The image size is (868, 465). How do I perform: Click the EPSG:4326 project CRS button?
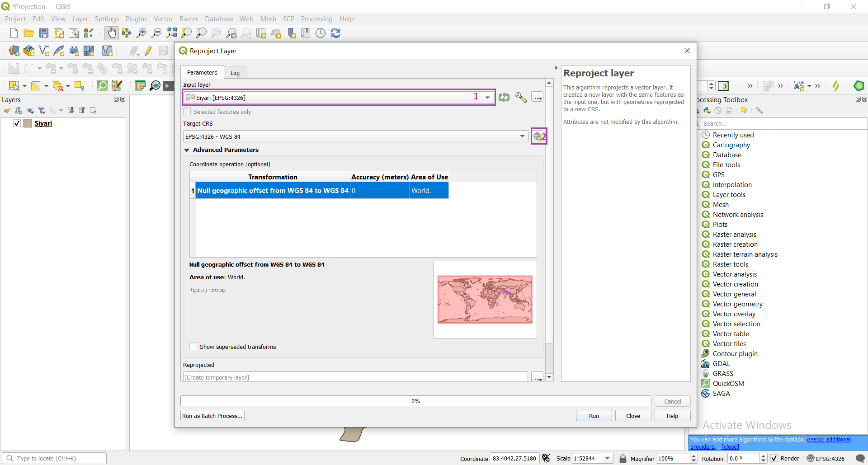[x=826, y=458]
